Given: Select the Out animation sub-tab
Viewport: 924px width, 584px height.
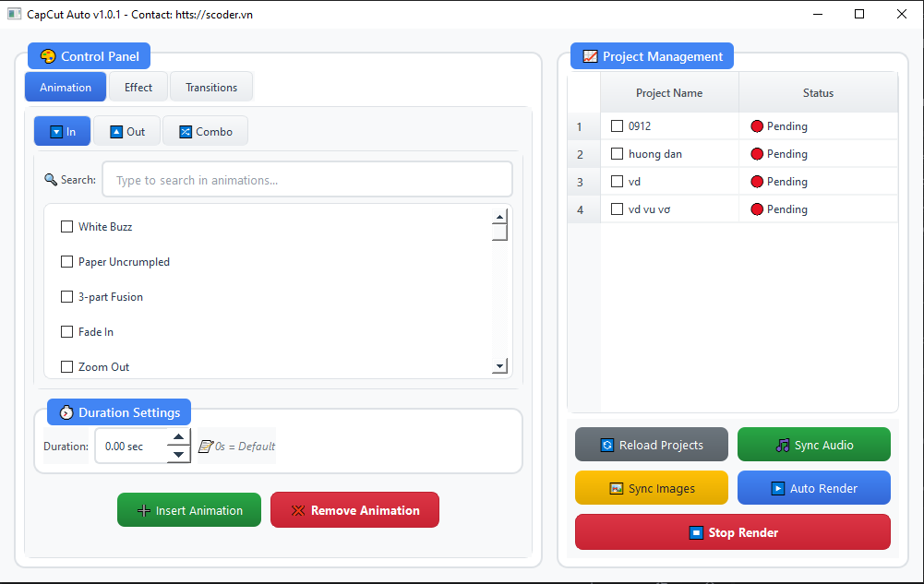Looking at the screenshot, I should pyautogui.click(x=127, y=131).
